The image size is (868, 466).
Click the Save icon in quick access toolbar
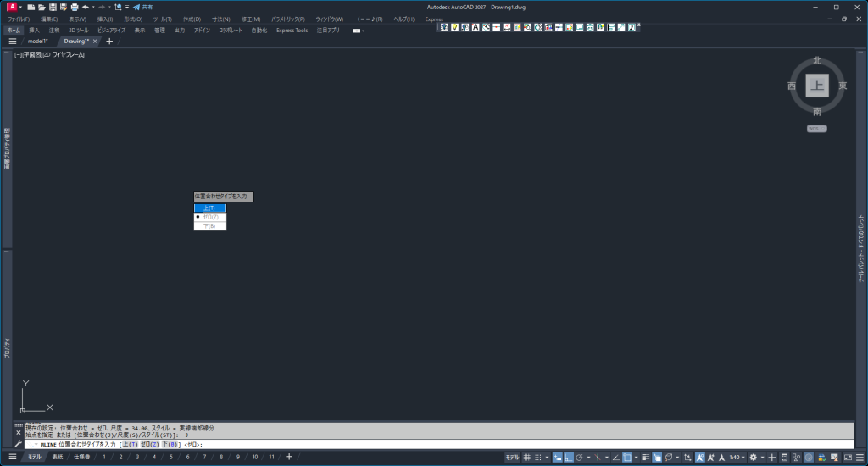pos(52,7)
